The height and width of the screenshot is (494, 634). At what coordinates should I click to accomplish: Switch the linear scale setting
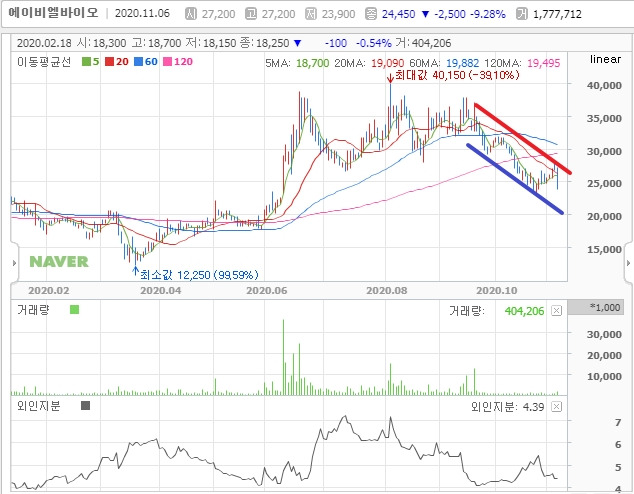click(605, 59)
